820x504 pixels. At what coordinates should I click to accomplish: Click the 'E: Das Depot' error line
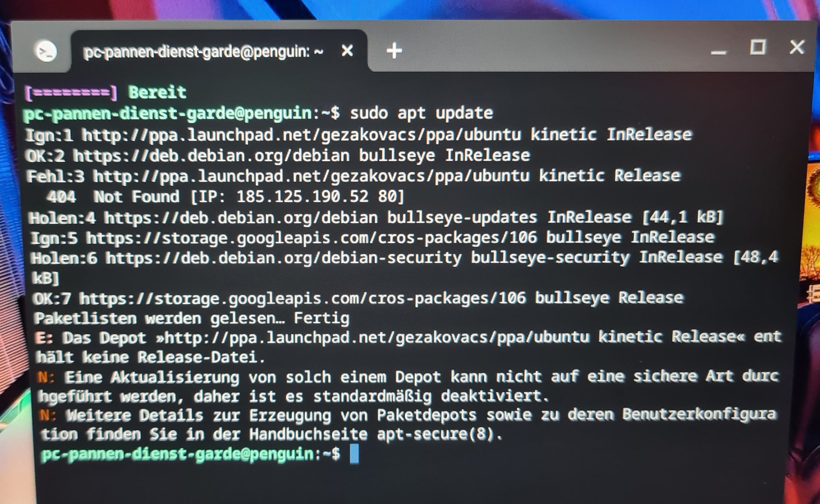(x=408, y=337)
